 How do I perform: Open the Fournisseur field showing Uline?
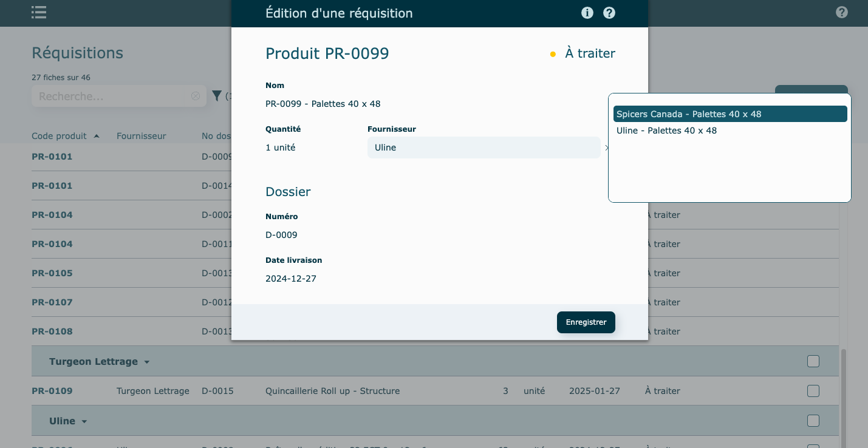point(484,148)
